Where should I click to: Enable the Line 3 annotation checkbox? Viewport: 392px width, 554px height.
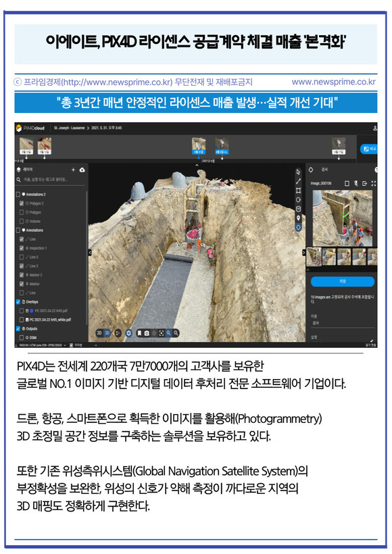(22, 257)
